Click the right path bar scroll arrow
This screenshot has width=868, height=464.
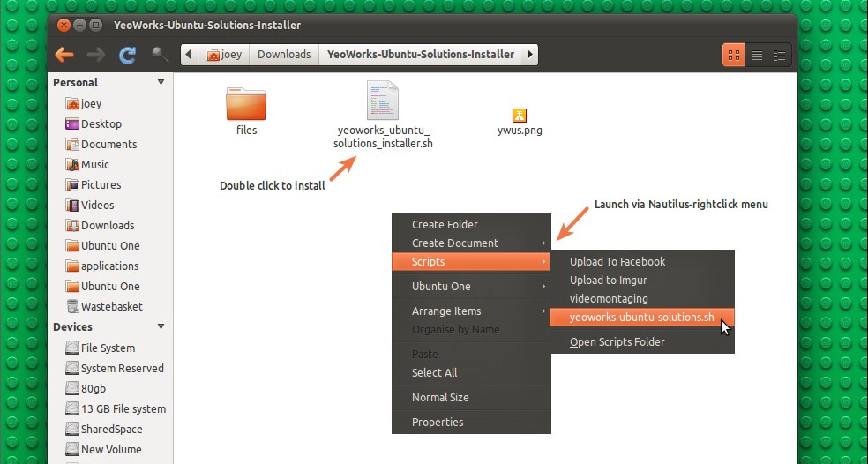[530, 55]
